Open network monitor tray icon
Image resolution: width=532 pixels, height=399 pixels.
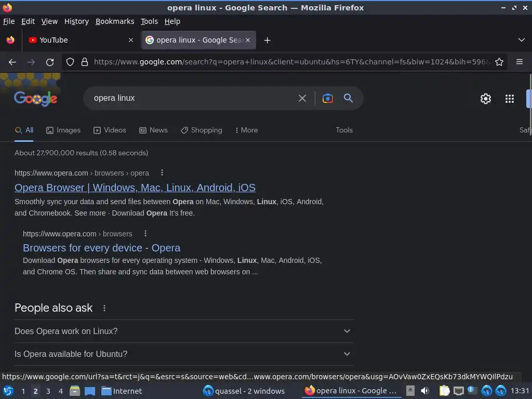click(x=458, y=391)
